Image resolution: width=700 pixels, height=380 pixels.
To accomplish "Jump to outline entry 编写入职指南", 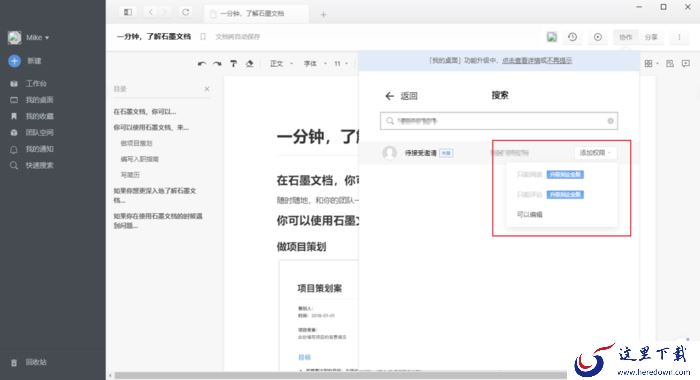I will 139,159.
